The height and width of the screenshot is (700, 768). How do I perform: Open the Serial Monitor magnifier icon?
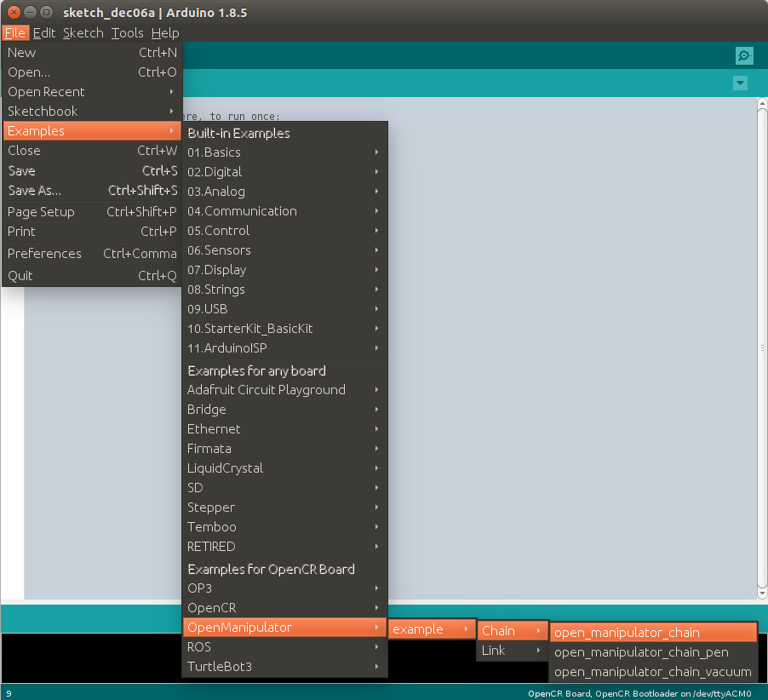pyautogui.click(x=744, y=55)
